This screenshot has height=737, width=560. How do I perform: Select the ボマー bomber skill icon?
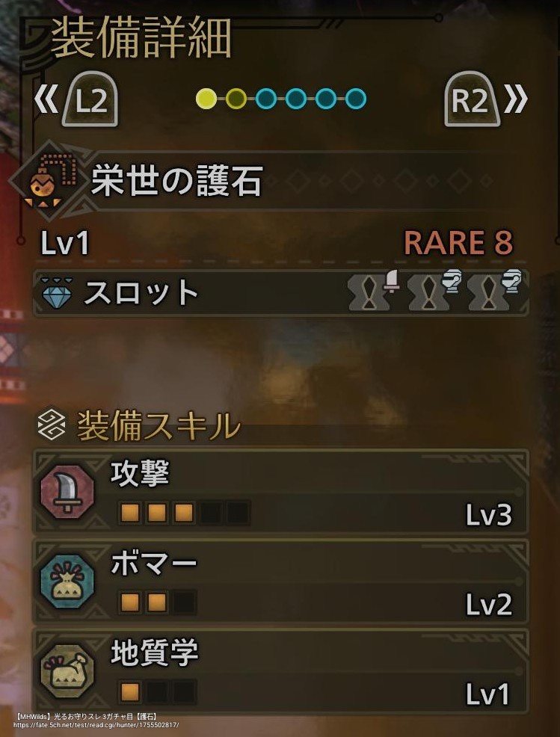click(x=67, y=582)
